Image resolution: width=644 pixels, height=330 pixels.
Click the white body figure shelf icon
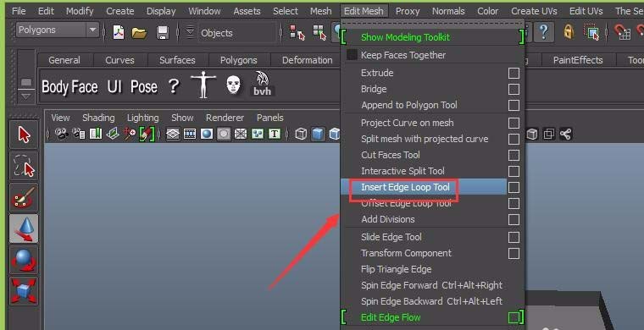(203, 85)
